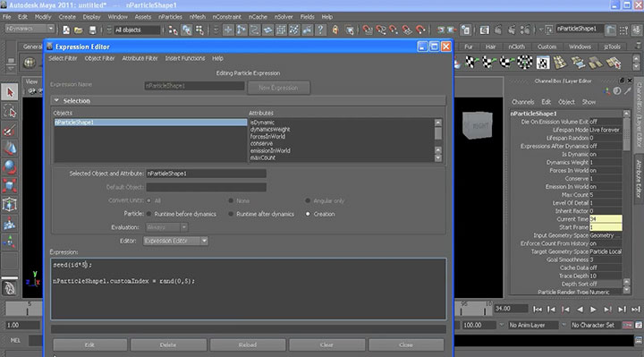Select the Show Manipulator tool

[10, 242]
